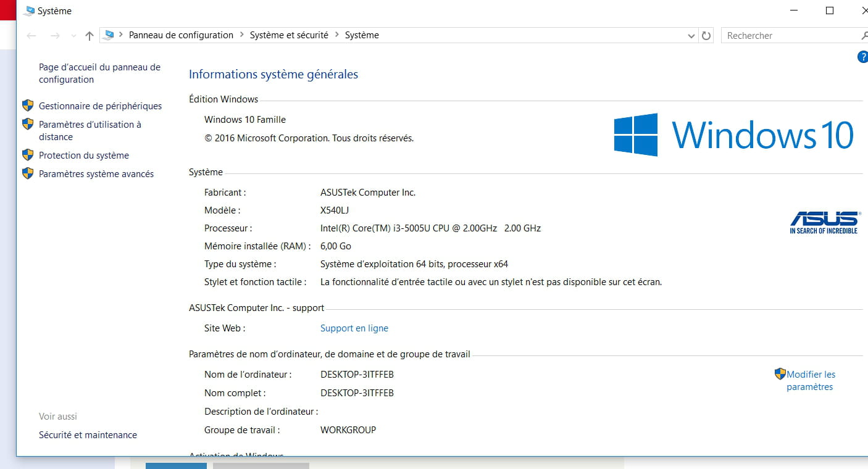The width and height of the screenshot is (868, 469).
Task: Select DESKTOP-3ITFFEB next to Nom complet
Action: (x=357, y=393)
